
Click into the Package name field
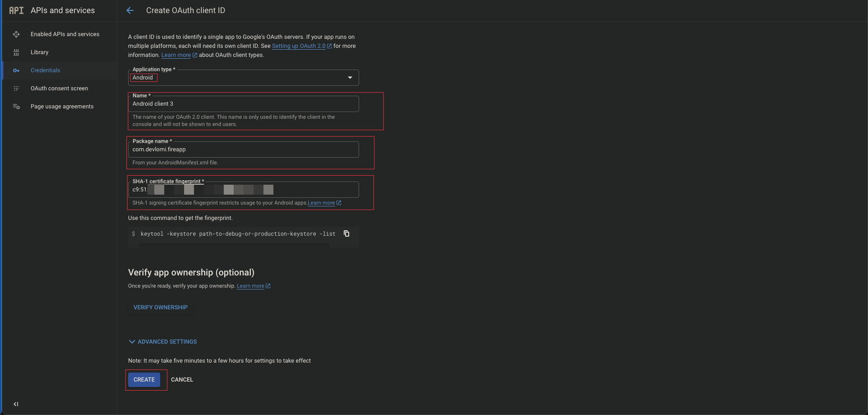(243, 149)
